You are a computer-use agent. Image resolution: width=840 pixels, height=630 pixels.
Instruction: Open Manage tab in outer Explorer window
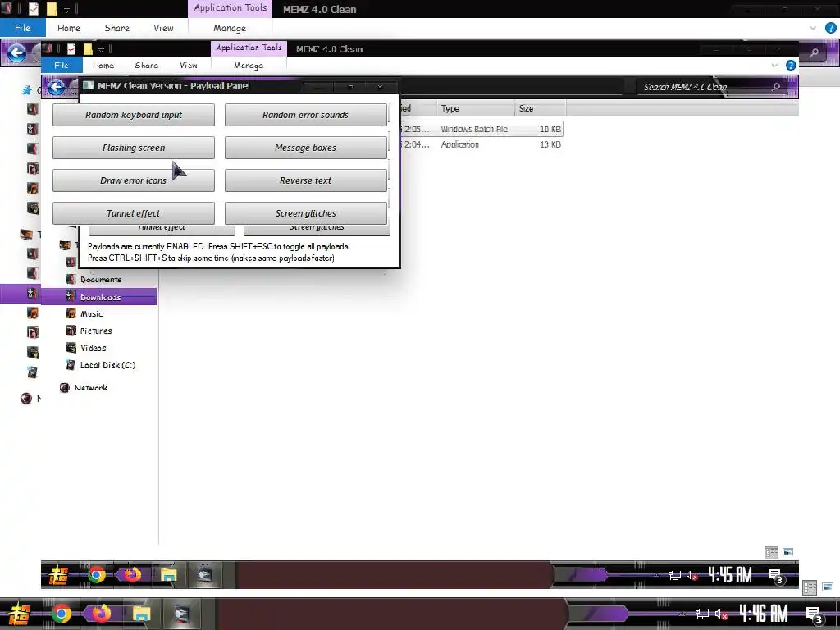click(230, 28)
